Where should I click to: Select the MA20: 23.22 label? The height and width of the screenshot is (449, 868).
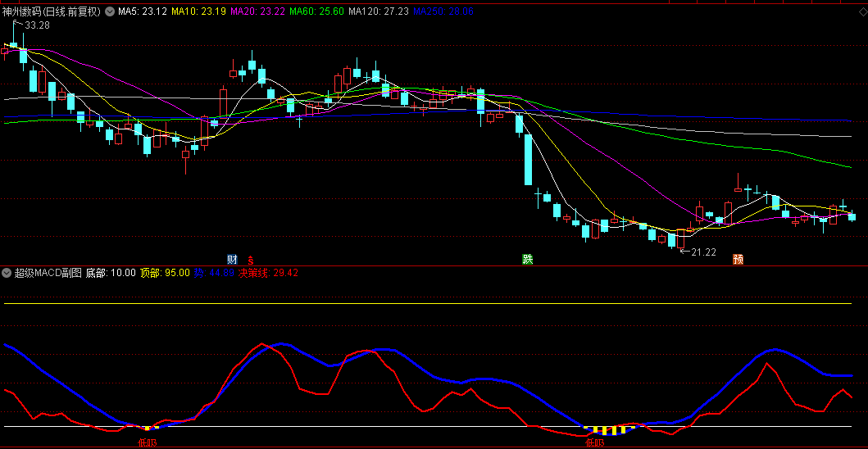tap(258, 11)
